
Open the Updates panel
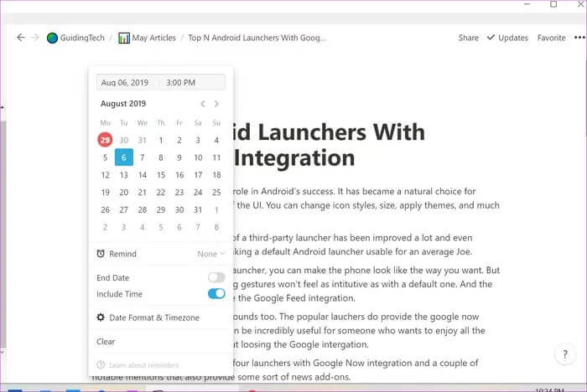tap(513, 38)
